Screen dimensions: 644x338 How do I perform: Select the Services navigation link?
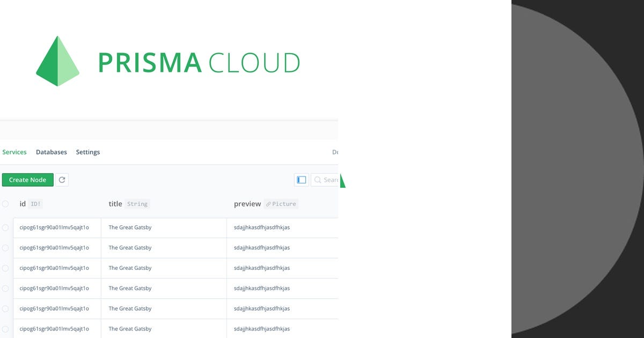tap(14, 152)
